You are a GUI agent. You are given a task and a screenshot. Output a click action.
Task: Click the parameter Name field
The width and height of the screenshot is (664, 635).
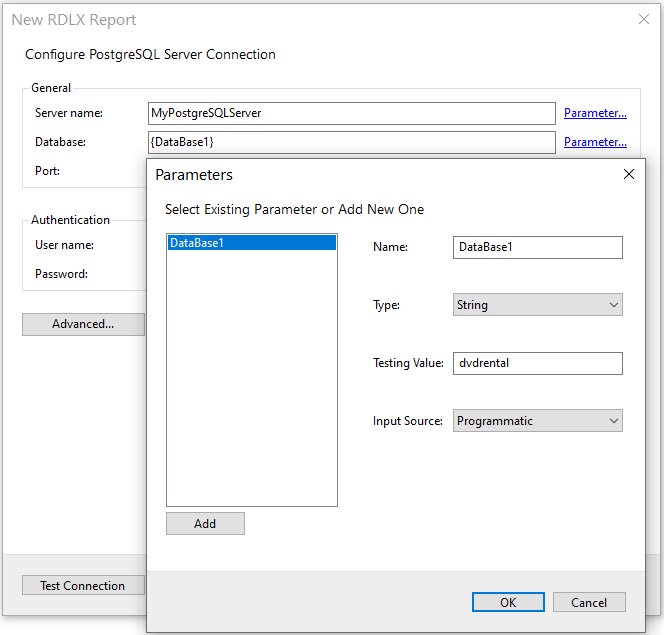(x=538, y=247)
